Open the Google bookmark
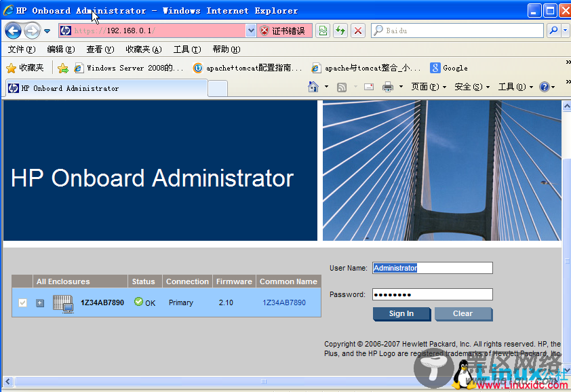This screenshot has height=392, width=571. (x=449, y=68)
